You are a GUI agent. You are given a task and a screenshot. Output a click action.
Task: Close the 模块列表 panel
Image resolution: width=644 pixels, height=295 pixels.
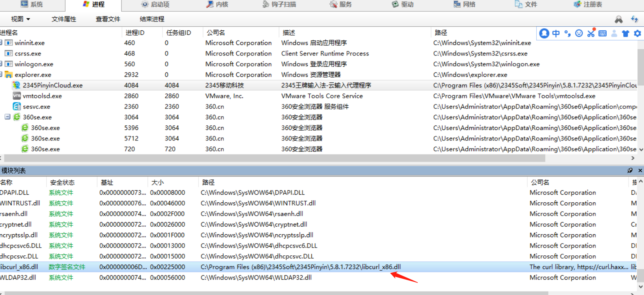[x=640, y=170]
